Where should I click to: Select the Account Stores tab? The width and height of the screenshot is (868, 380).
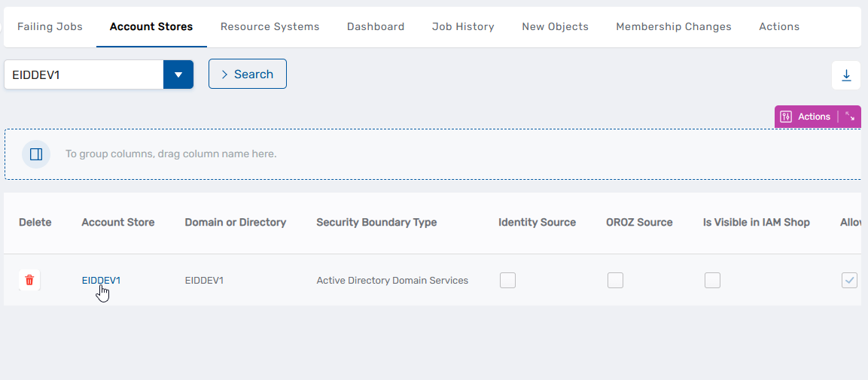coord(151,26)
